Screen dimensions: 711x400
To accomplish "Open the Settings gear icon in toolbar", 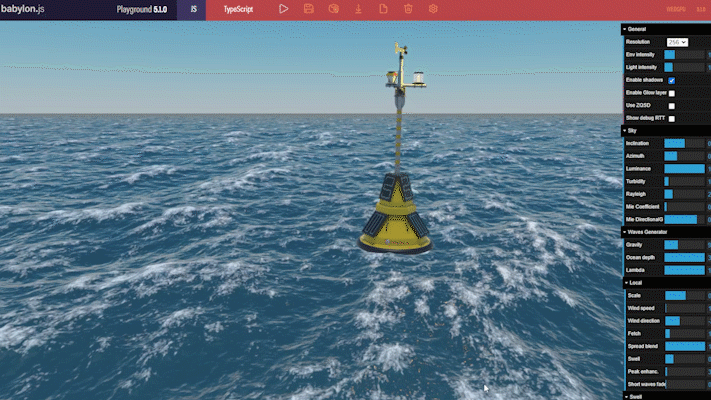I will [x=433, y=9].
